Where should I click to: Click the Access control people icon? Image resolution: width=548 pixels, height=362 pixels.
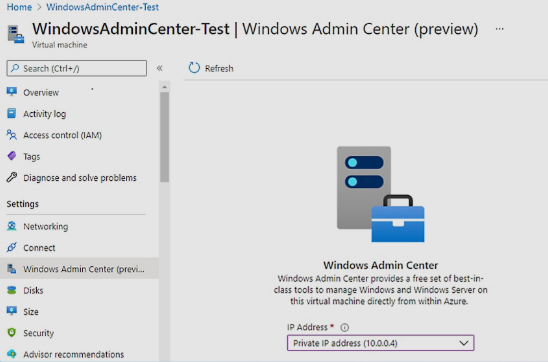(12, 135)
